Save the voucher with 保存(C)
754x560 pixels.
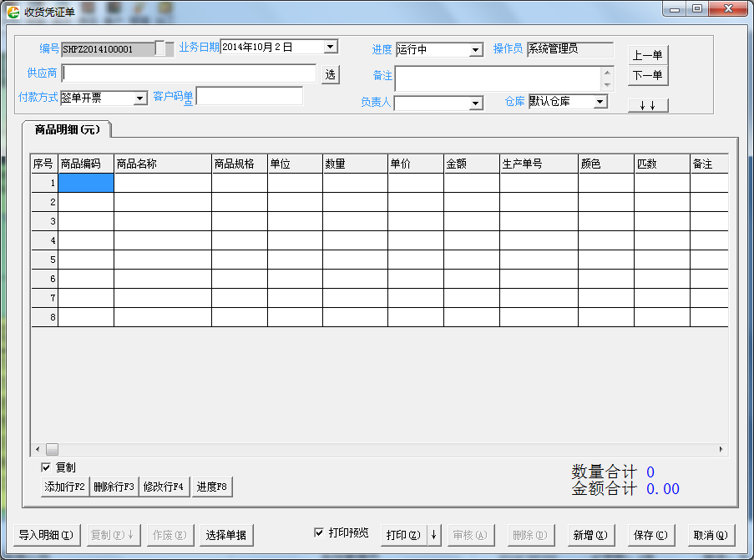(x=650, y=535)
